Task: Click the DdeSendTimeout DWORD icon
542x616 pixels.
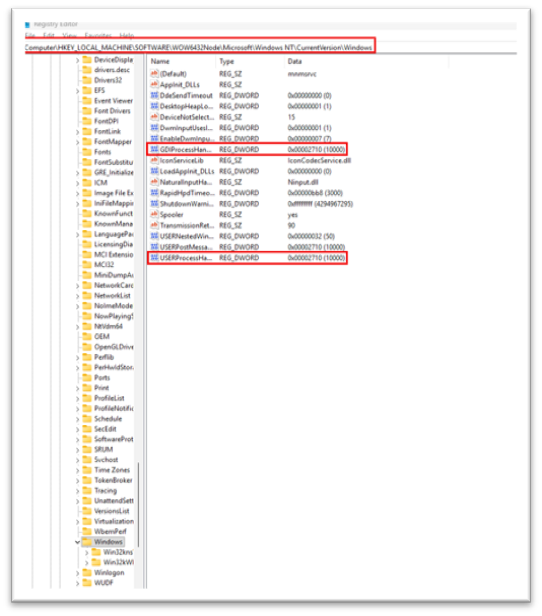Action: pos(154,95)
